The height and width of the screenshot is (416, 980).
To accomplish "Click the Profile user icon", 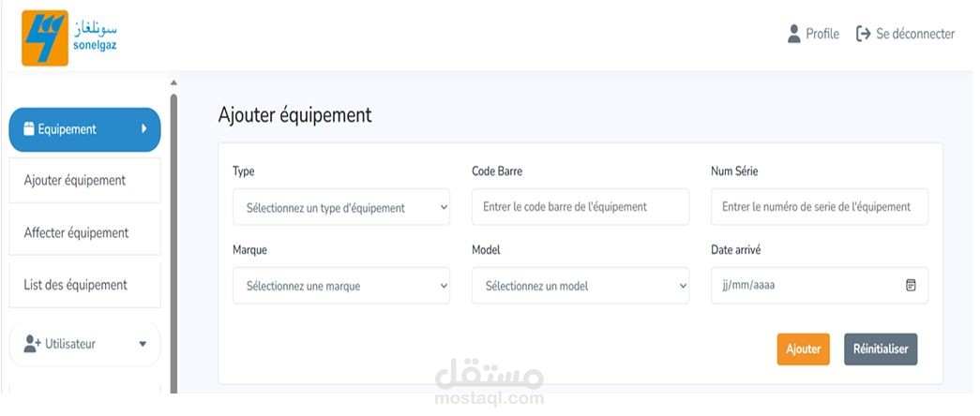I will pyautogui.click(x=794, y=34).
